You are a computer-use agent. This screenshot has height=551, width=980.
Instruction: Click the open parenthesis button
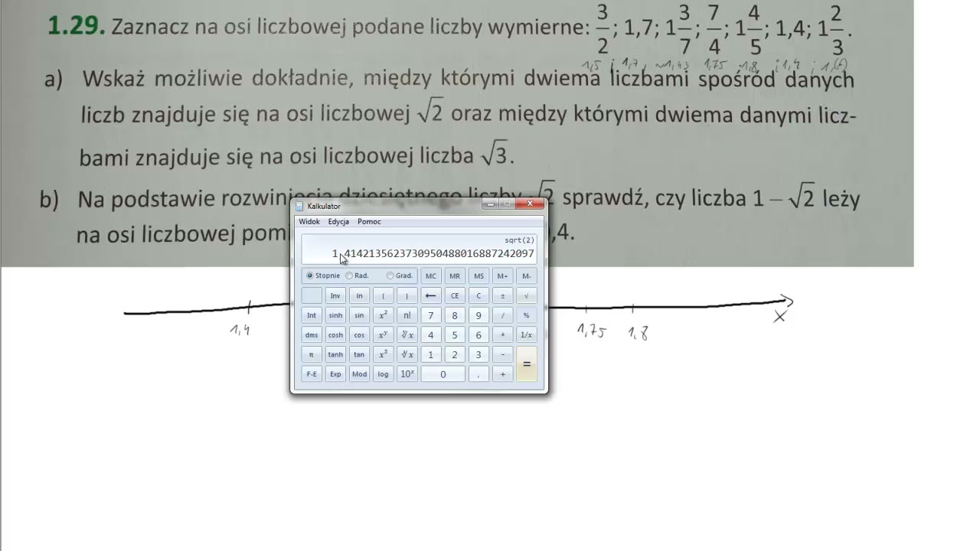(x=383, y=295)
